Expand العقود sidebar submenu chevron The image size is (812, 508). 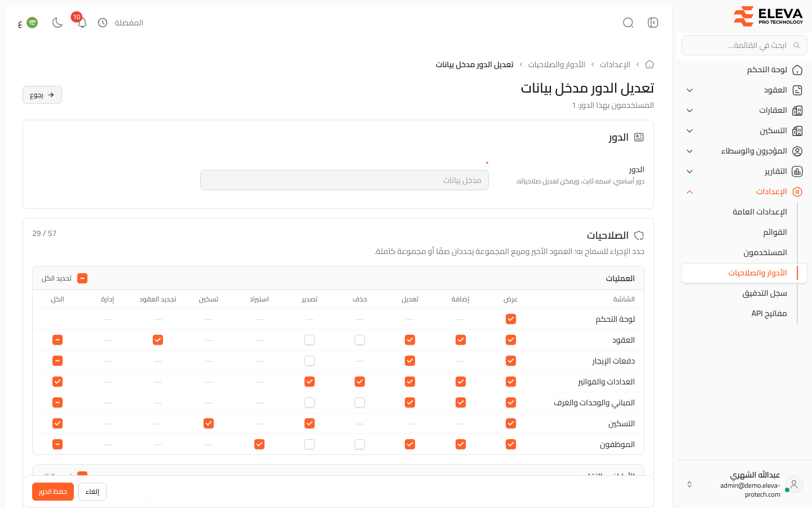(x=690, y=90)
